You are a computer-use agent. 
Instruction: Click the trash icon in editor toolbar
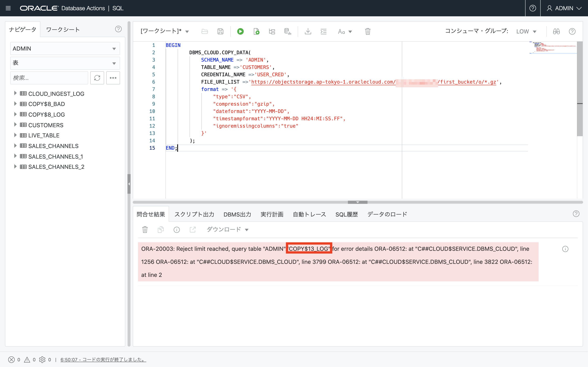(x=368, y=31)
